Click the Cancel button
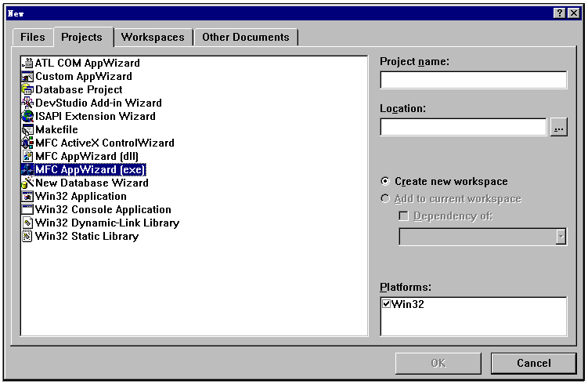 pos(534,363)
